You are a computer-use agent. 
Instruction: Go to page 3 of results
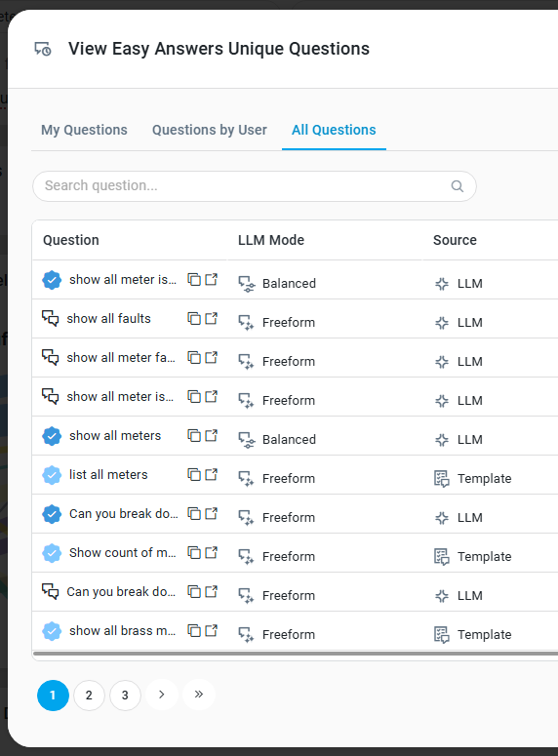pyautogui.click(x=126, y=696)
